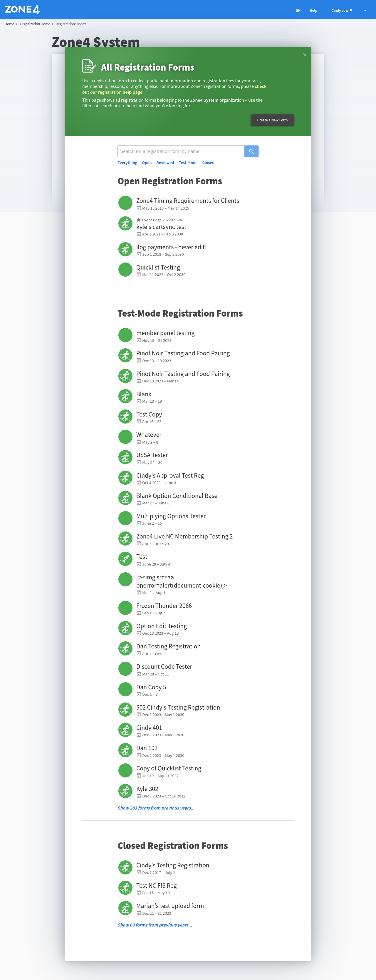Image resolution: width=376 pixels, height=980 pixels.
Task: Click the Zone4 logo in header
Action: 22,9
